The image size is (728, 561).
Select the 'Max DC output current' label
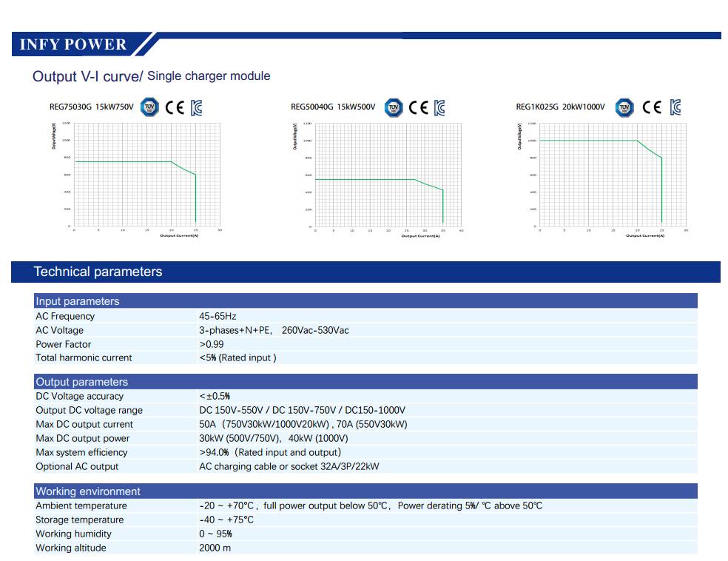(84, 424)
